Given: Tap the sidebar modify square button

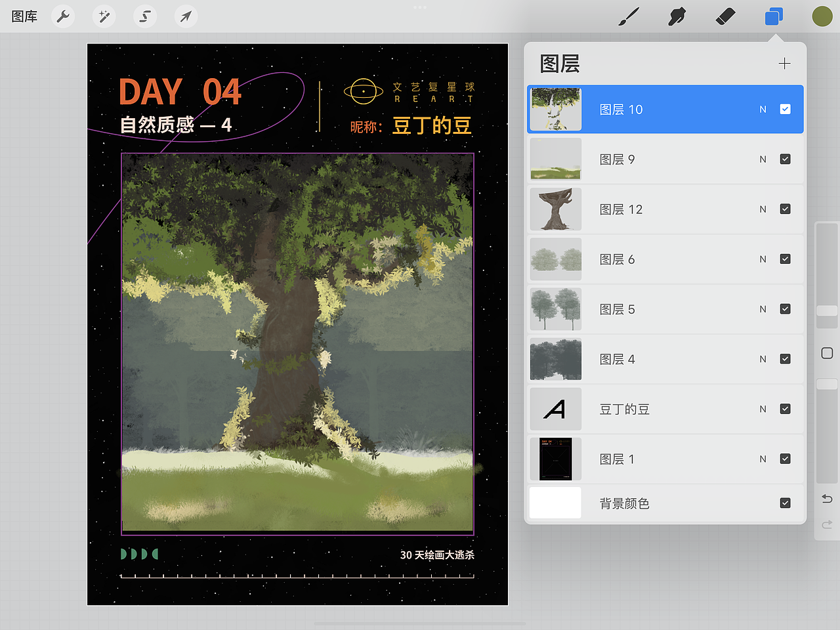Looking at the screenshot, I should (x=827, y=353).
